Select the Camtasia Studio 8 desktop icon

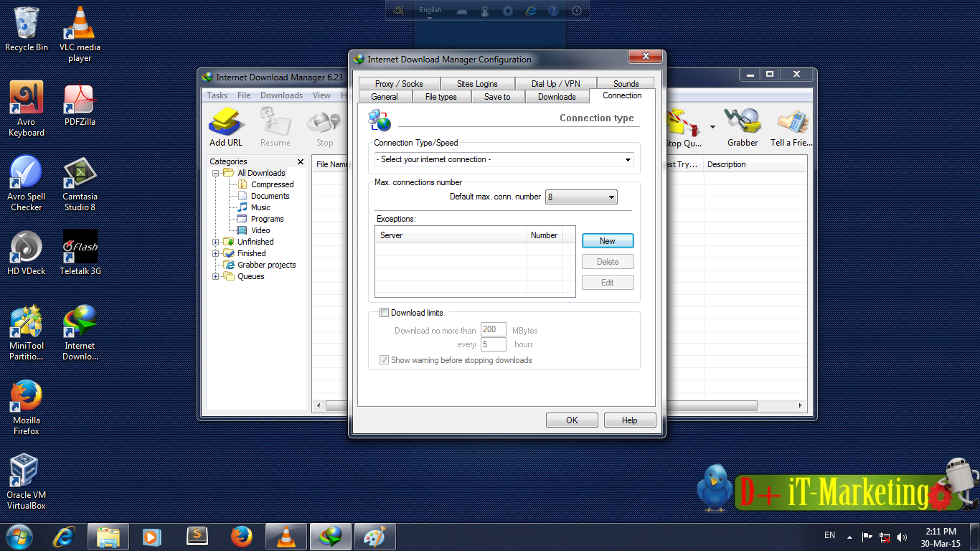pos(80,184)
